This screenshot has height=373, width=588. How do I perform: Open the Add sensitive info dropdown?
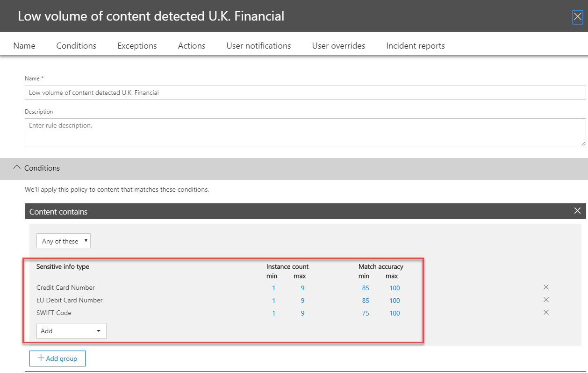pos(72,331)
